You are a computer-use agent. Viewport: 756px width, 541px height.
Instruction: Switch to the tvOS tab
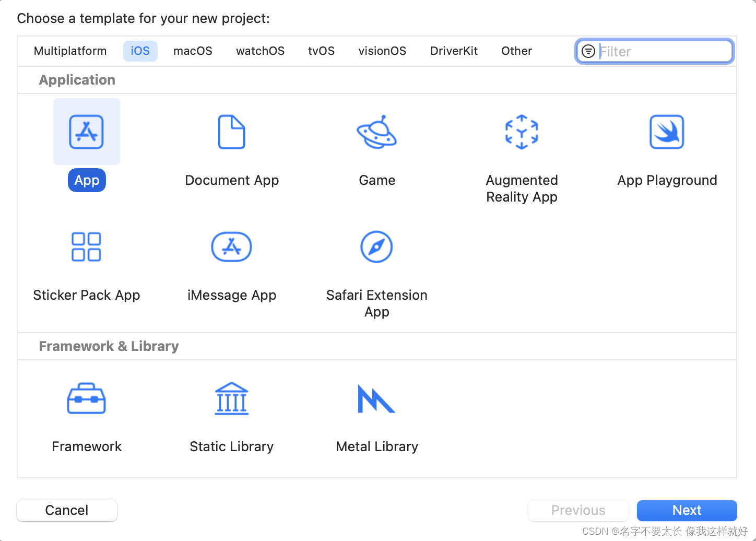pyautogui.click(x=321, y=51)
